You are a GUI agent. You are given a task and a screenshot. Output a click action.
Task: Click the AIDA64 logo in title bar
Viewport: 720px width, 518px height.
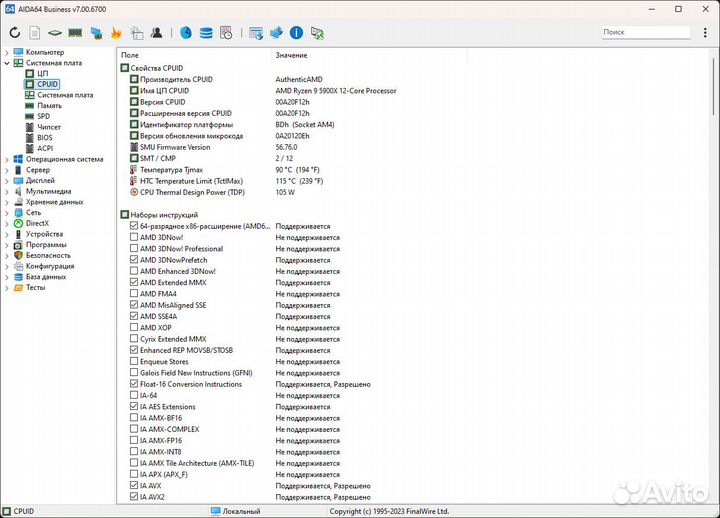pyautogui.click(x=10, y=9)
